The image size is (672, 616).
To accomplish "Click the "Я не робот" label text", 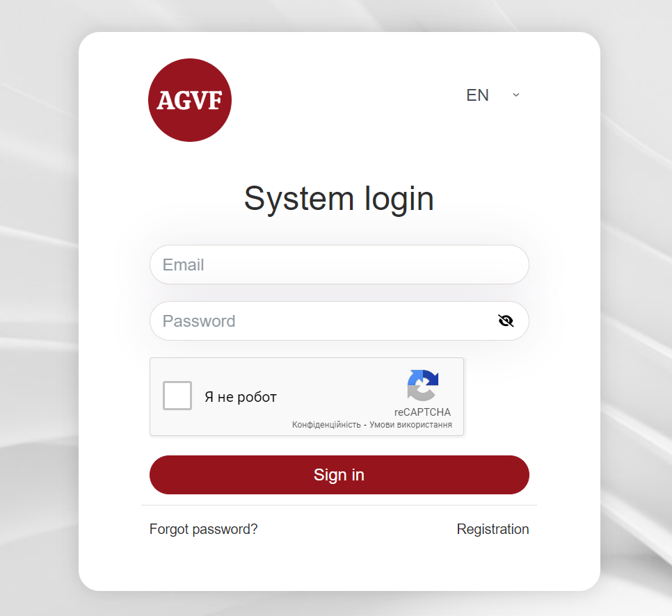I will pyautogui.click(x=241, y=397).
